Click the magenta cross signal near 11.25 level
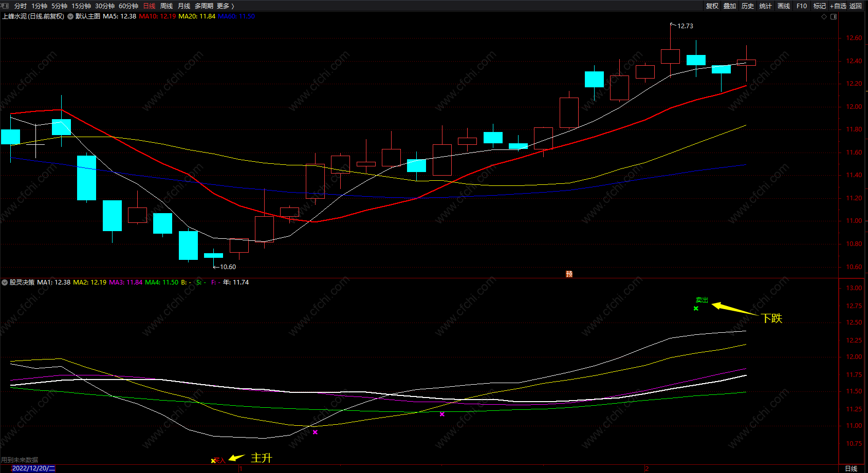This screenshot has width=868, height=473. click(442, 414)
